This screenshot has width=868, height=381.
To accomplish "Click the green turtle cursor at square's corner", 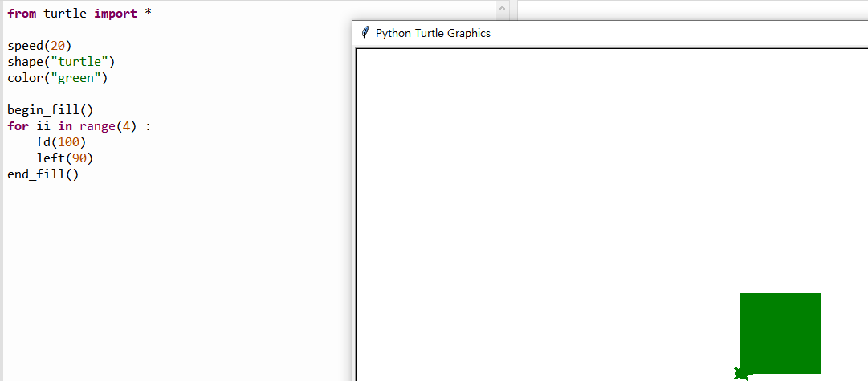I will tap(741, 373).
